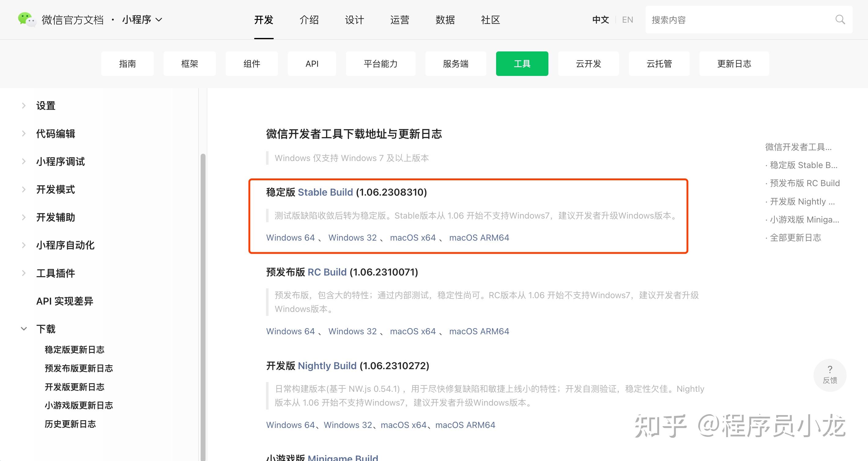Select the 更新日志 navigation item

tap(734, 63)
